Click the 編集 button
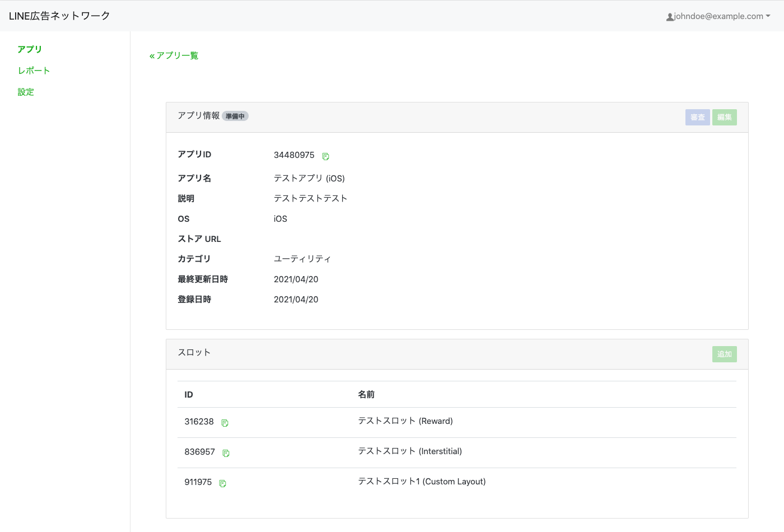 [x=725, y=117]
